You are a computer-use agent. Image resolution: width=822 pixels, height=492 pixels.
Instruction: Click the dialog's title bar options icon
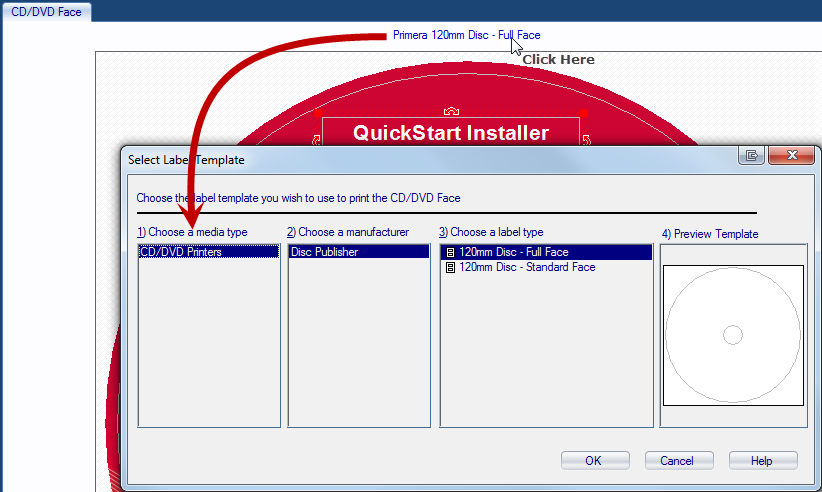click(x=751, y=156)
